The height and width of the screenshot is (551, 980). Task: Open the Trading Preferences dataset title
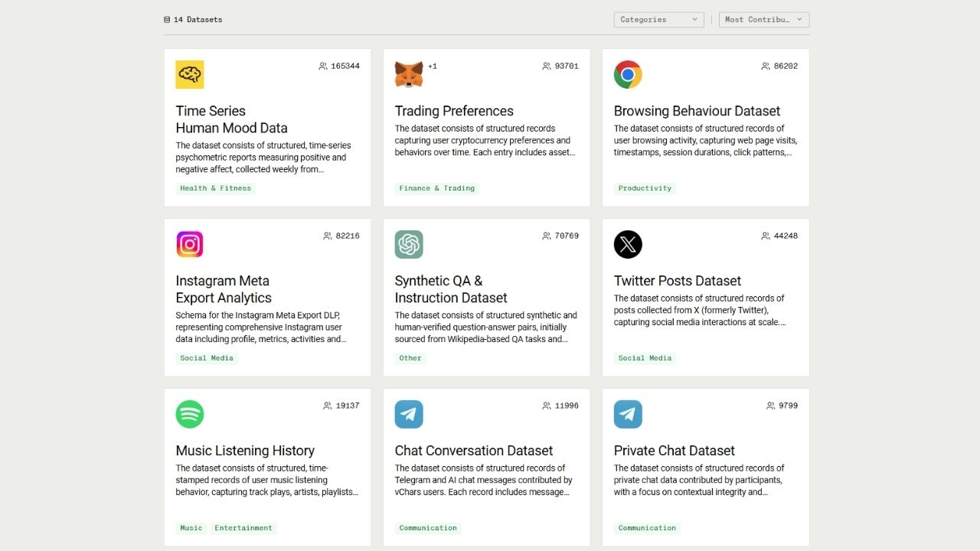[454, 111]
